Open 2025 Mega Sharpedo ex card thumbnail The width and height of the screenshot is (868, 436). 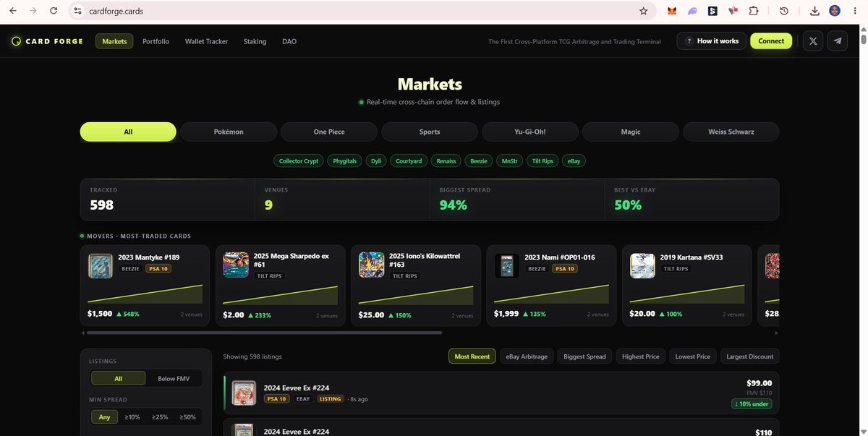pyautogui.click(x=236, y=265)
